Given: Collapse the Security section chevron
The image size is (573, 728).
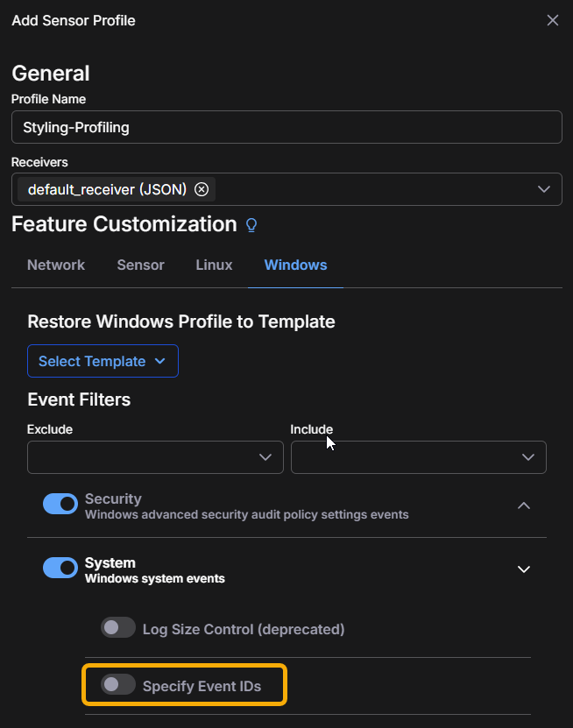Looking at the screenshot, I should tap(524, 505).
